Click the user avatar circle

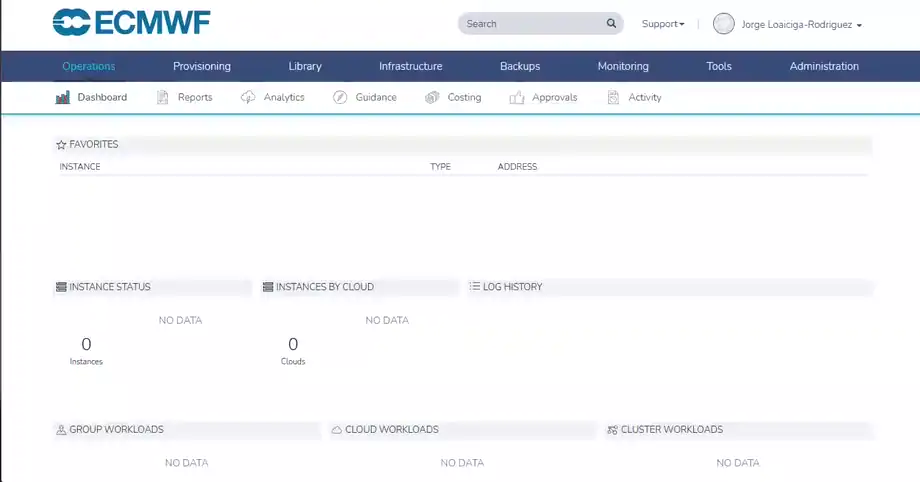tap(723, 24)
